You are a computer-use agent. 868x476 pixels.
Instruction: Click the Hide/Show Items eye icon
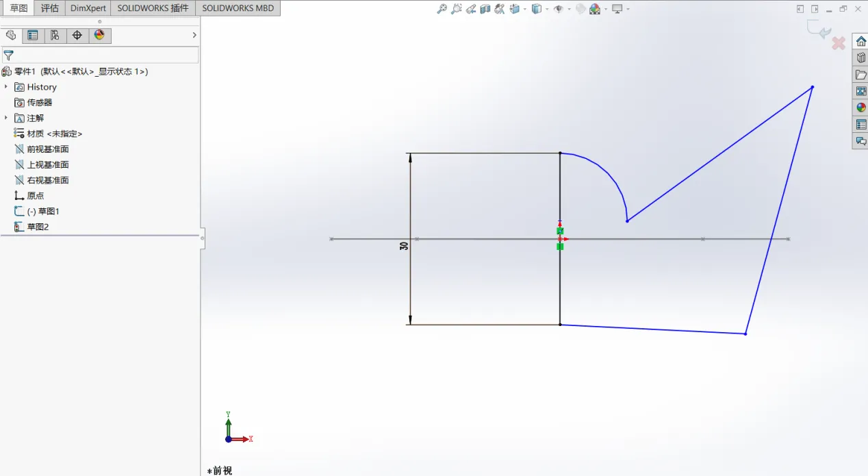tap(559, 9)
